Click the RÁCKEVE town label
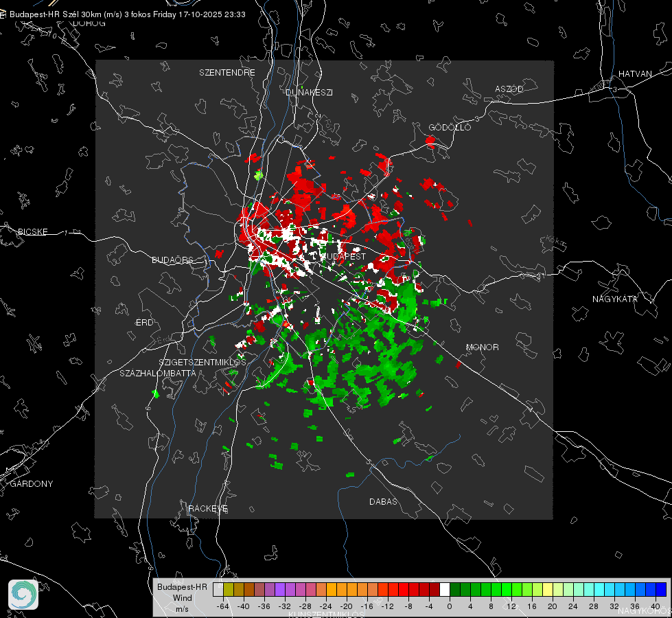 coord(208,509)
